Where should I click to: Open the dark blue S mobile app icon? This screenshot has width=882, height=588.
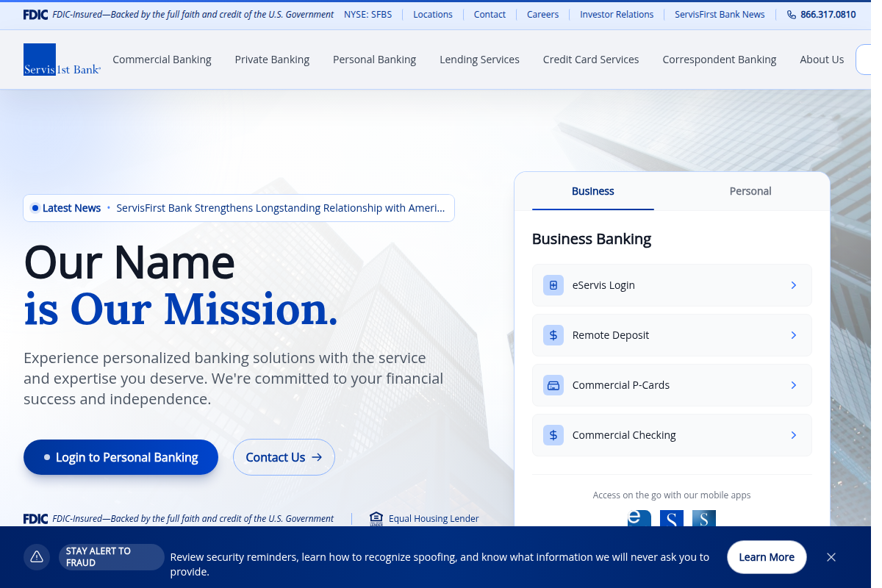coord(672,518)
